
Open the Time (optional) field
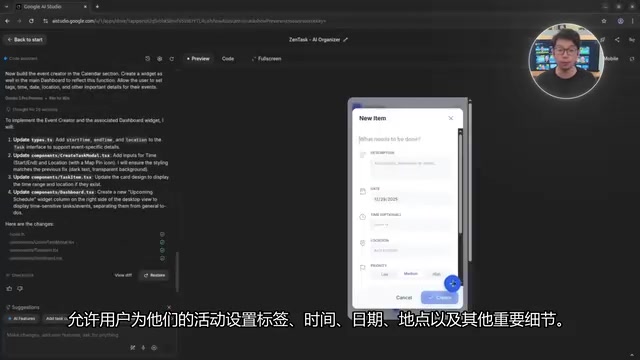pyautogui.click(x=410, y=225)
